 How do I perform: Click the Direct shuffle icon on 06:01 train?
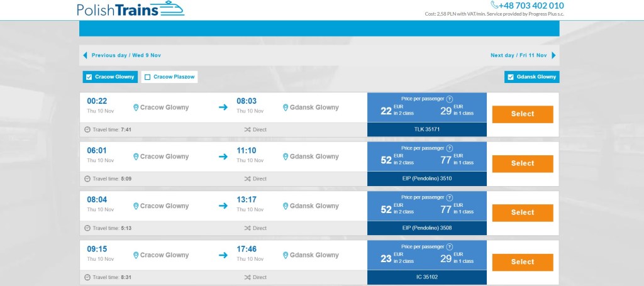point(247,179)
